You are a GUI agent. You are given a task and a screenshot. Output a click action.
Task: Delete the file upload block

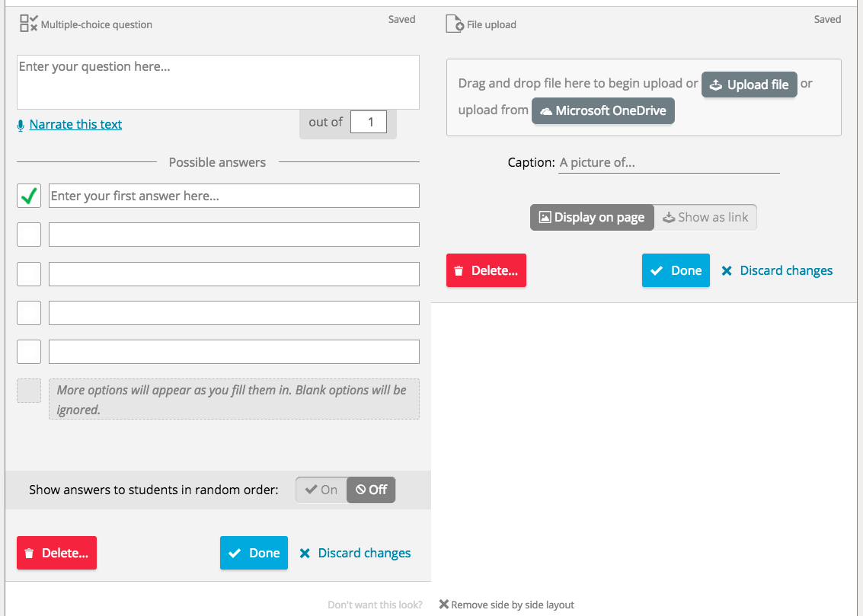(486, 270)
